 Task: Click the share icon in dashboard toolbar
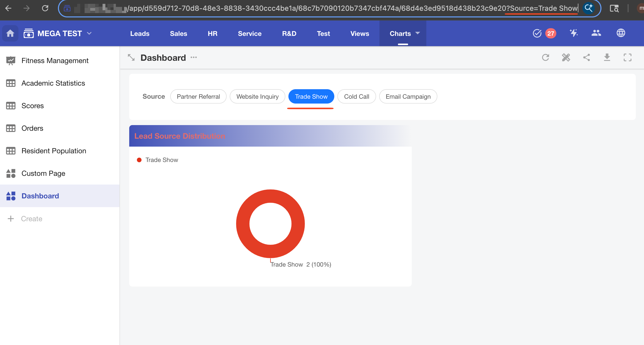(x=586, y=57)
